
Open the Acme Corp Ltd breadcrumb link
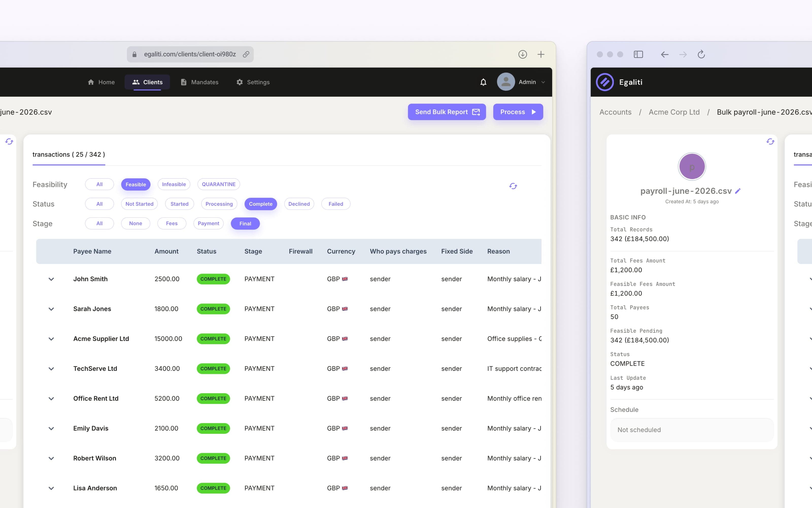tap(674, 112)
